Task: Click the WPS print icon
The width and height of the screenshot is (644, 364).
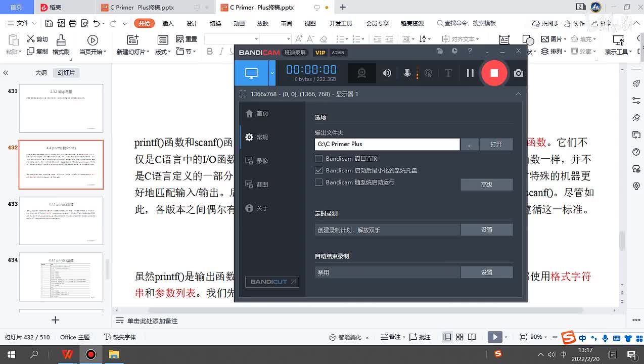Action: pos(72,23)
